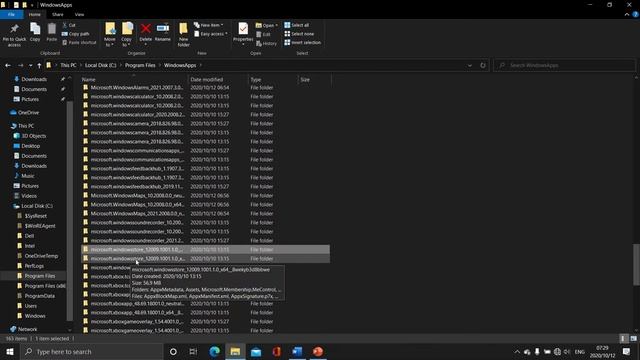Switch to the Share ribbon tab
This screenshot has width=640, height=360.
[58, 14]
